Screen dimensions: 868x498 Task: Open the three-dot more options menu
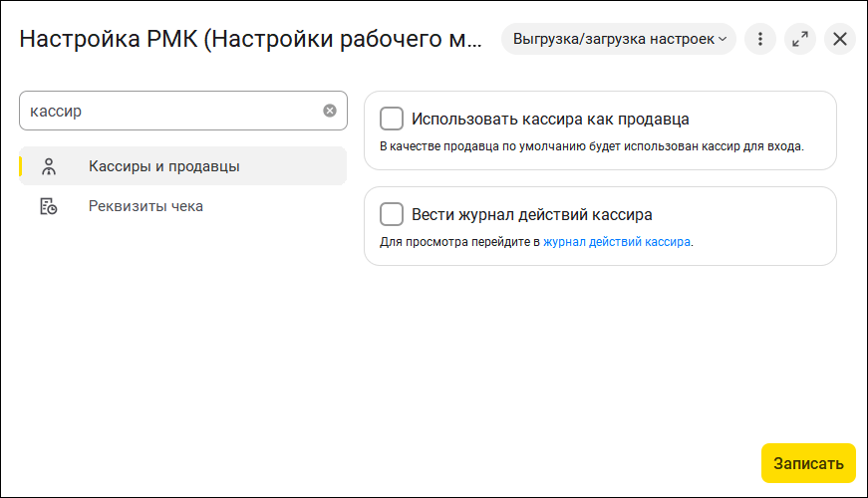tap(760, 39)
